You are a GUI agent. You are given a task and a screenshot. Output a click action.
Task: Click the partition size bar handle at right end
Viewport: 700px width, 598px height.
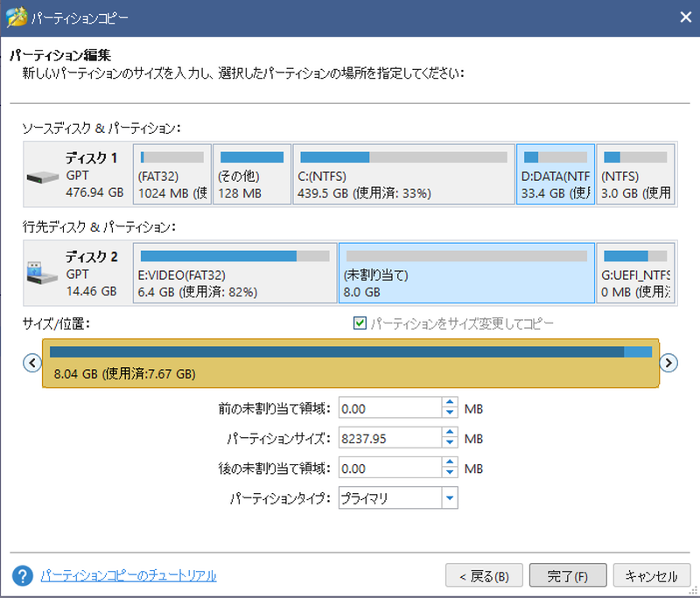click(659, 363)
